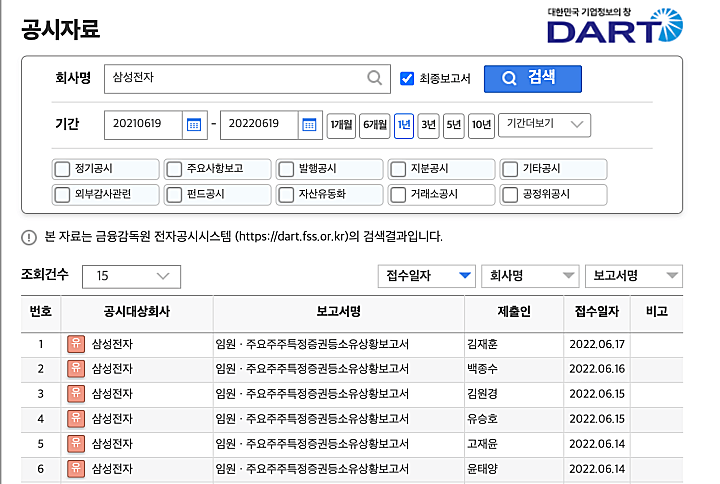
Task: Select the 기타공시 checkbox
Action: pos(510,169)
